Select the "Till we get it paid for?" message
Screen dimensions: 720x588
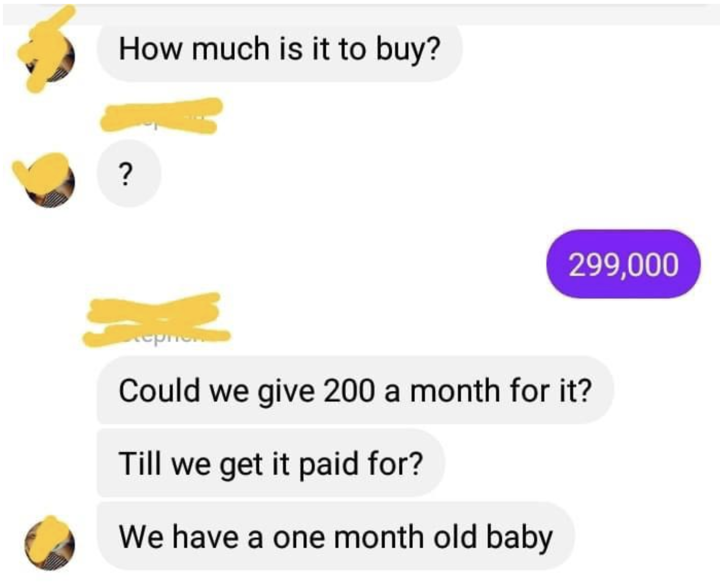(x=271, y=463)
